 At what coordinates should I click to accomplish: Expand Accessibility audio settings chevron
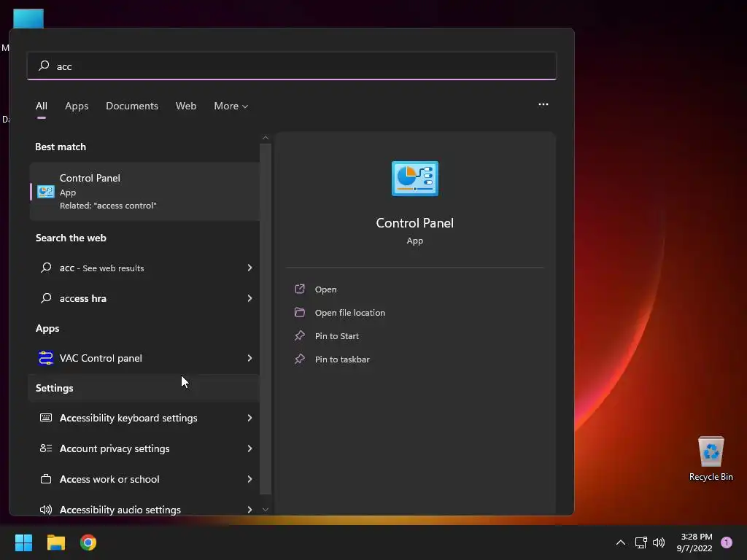pos(249,510)
